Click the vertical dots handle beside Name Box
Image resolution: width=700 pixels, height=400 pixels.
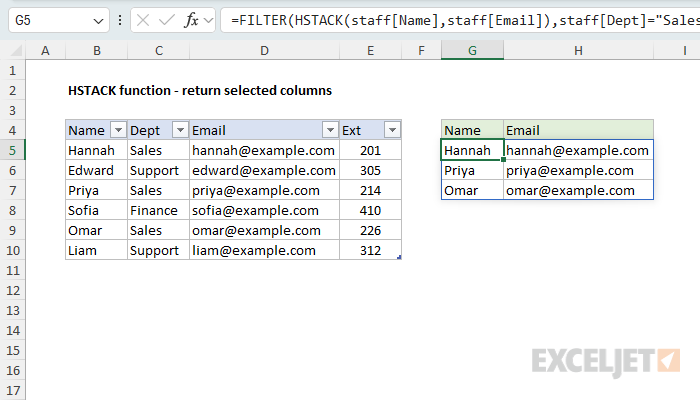pos(120,20)
